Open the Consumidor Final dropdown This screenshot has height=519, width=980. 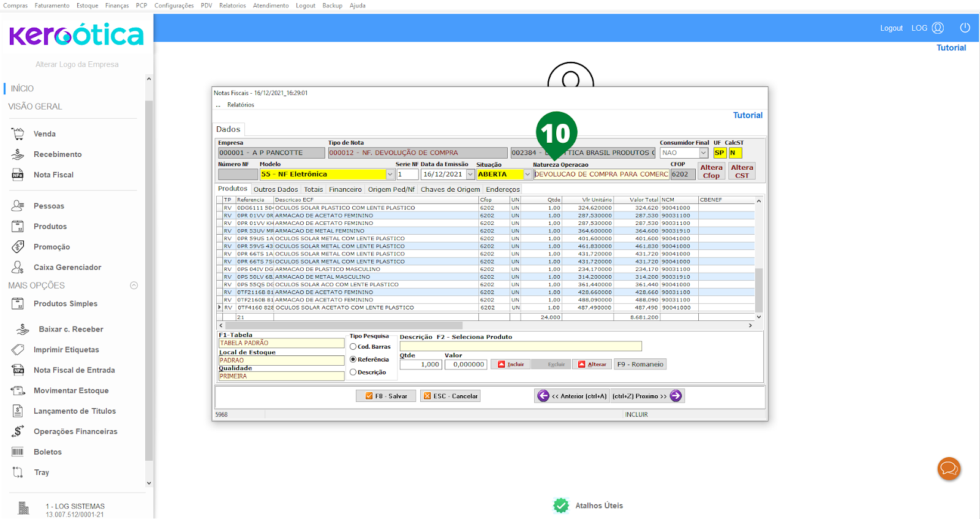[703, 153]
